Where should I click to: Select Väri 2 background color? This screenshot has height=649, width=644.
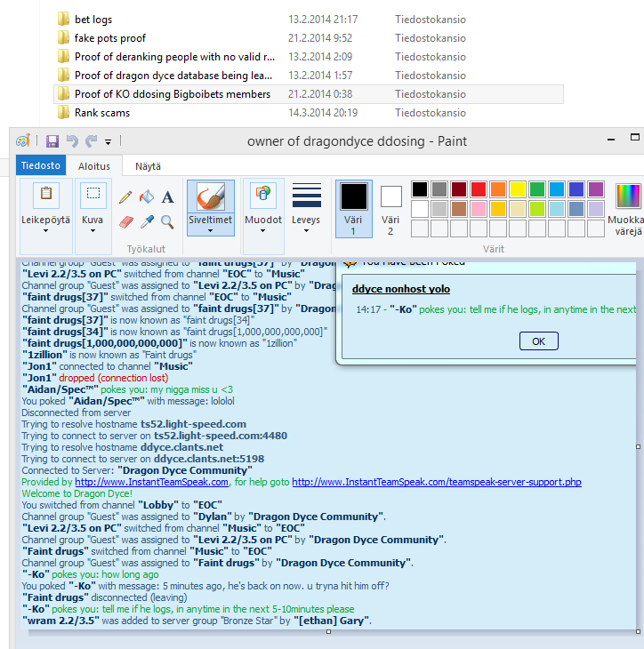point(390,209)
